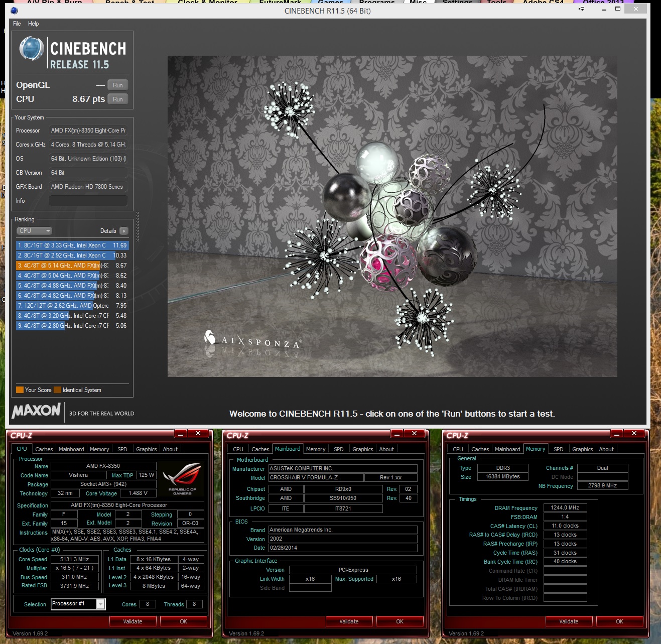This screenshot has width=661, height=644.
Task: Select ranking entry 8 Core i7 3.20 GHz
Action: point(72,316)
